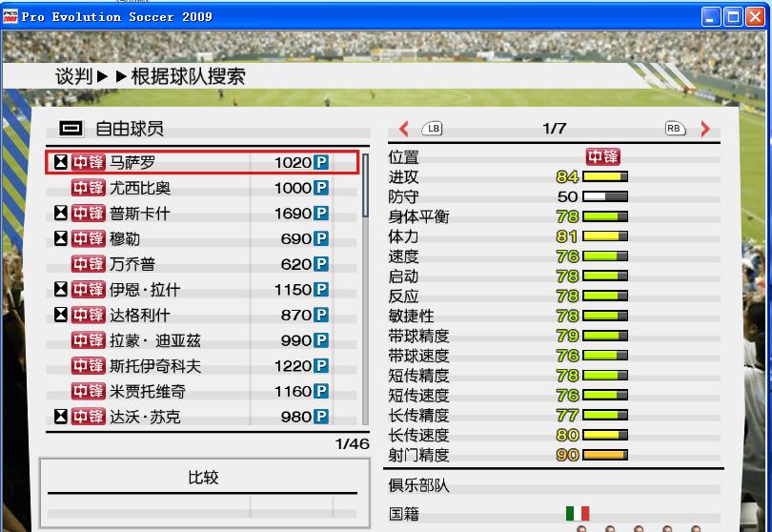
Task: Maximize the Pro Evolution Soccer 2009 window
Action: 733,17
